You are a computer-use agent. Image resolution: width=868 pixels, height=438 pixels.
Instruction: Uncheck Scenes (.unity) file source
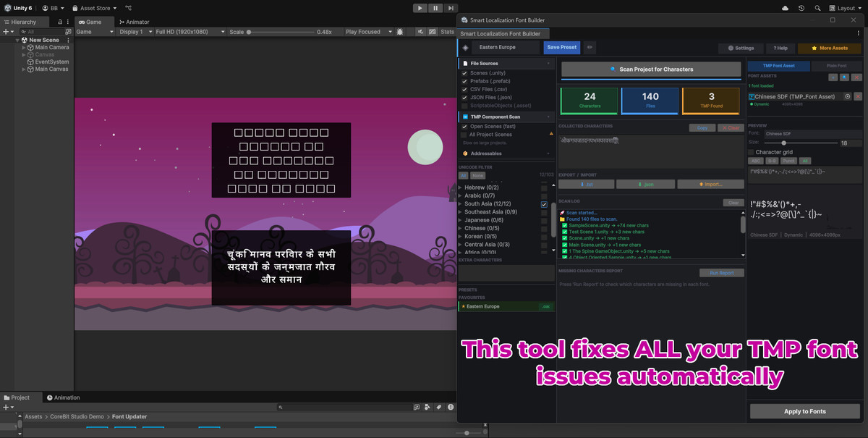464,73
